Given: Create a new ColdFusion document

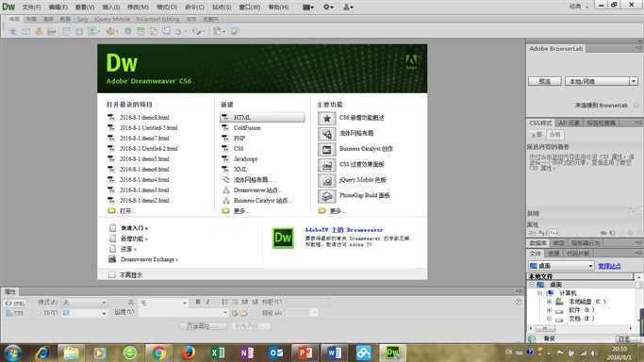Looking at the screenshot, I should coord(247,128).
